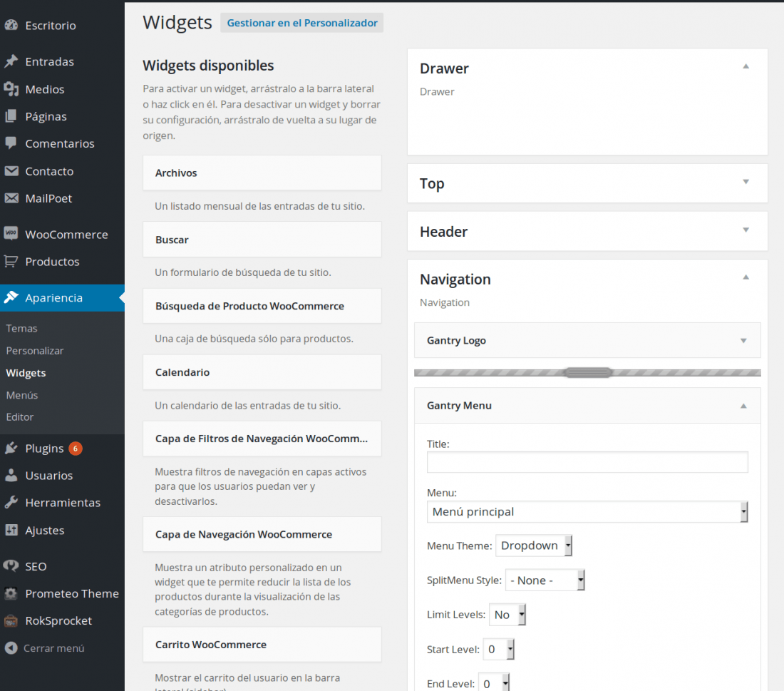Screen dimensions: 784x691
Task: Go to the Escritorio menu label
Action: point(51,26)
